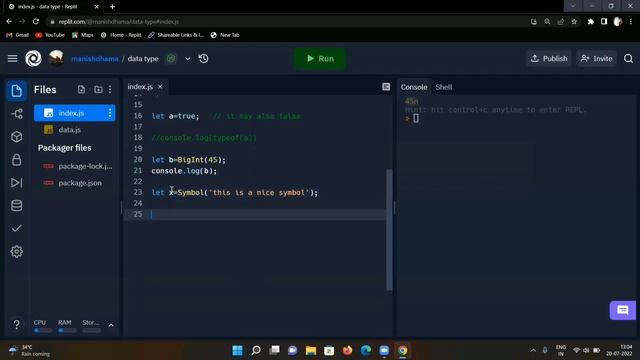Open the Database sidebar icon
The width and height of the screenshot is (640, 360).
point(16,205)
